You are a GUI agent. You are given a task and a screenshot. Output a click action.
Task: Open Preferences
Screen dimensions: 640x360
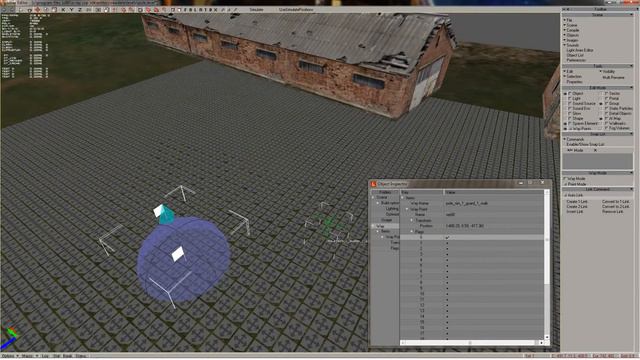(576, 60)
